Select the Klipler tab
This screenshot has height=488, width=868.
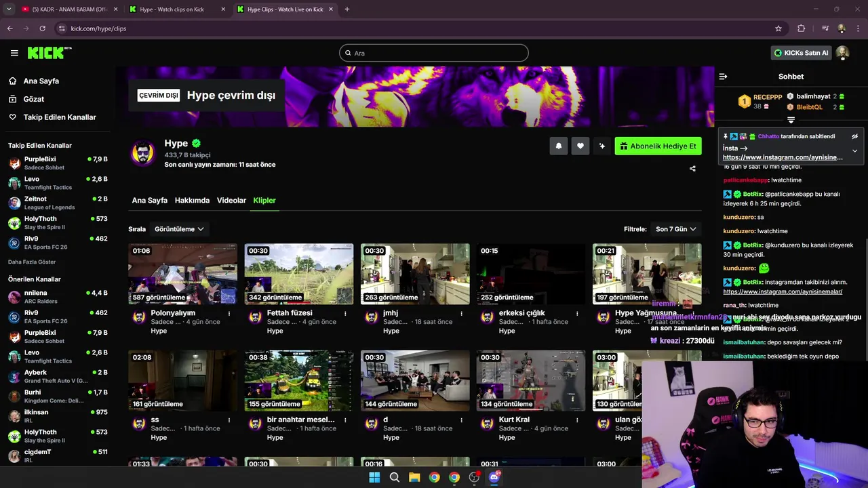264,201
